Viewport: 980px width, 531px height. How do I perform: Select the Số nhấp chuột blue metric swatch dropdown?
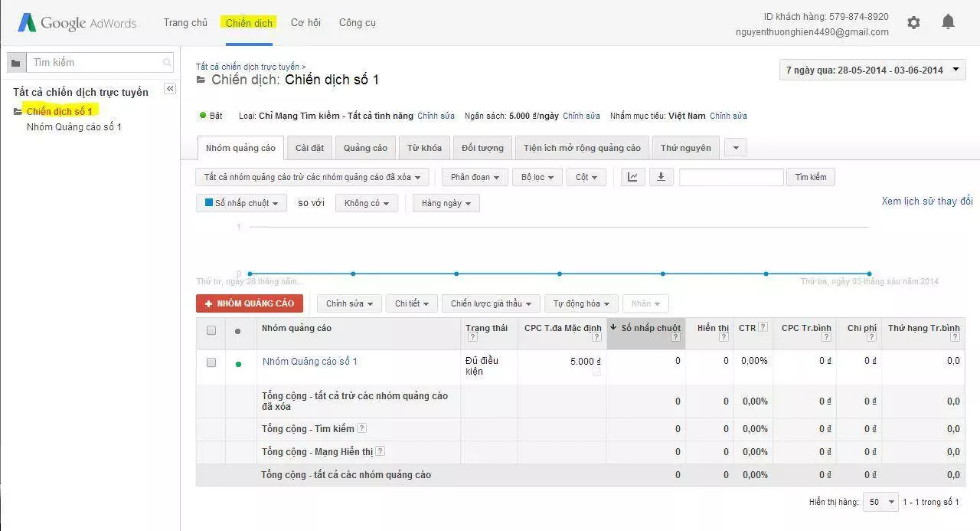click(241, 203)
